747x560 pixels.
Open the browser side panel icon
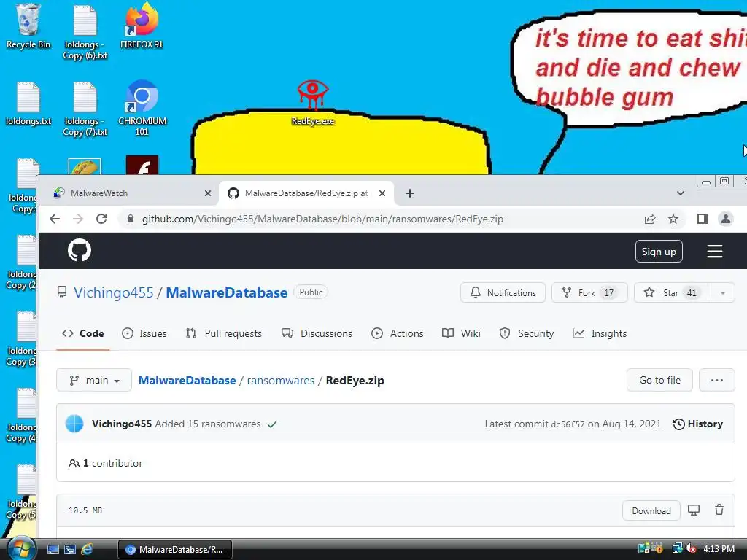click(x=703, y=219)
